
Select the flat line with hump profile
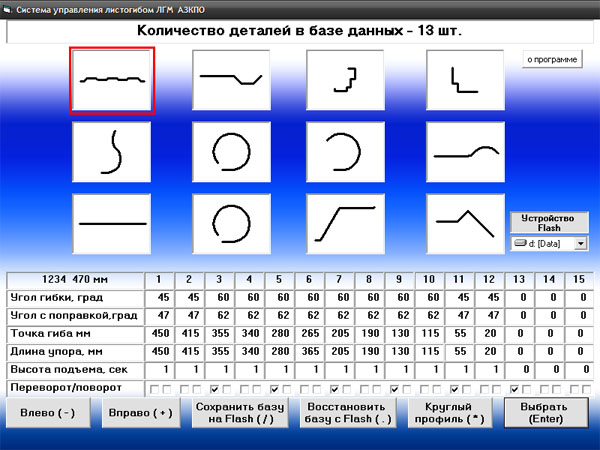point(464,151)
